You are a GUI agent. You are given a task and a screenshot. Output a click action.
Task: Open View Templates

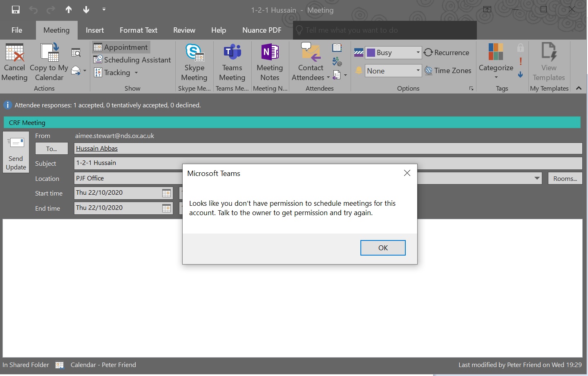pyautogui.click(x=549, y=62)
